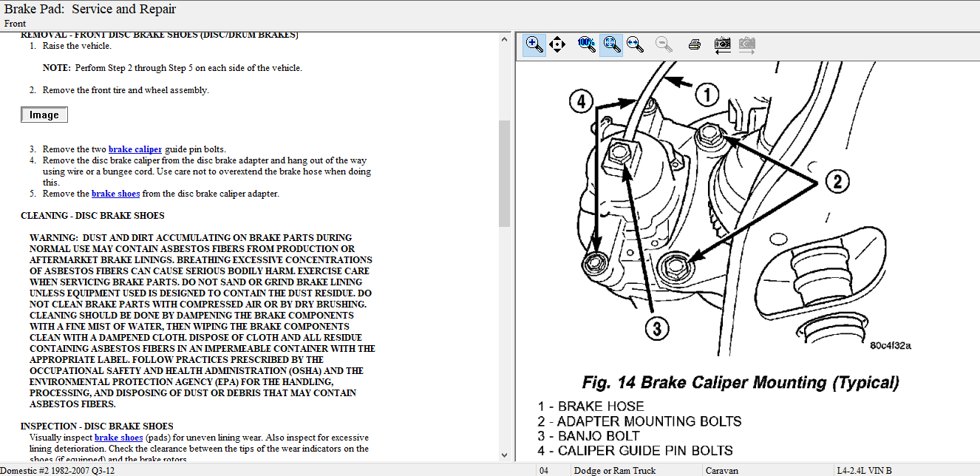
Task: Set image zoom to 100%
Action: click(587, 44)
